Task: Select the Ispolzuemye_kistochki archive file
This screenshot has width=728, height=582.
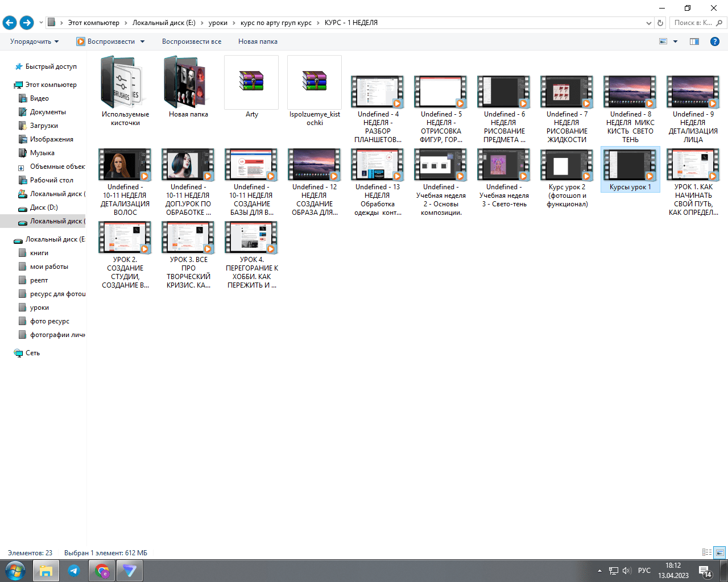Action: point(315,92)
